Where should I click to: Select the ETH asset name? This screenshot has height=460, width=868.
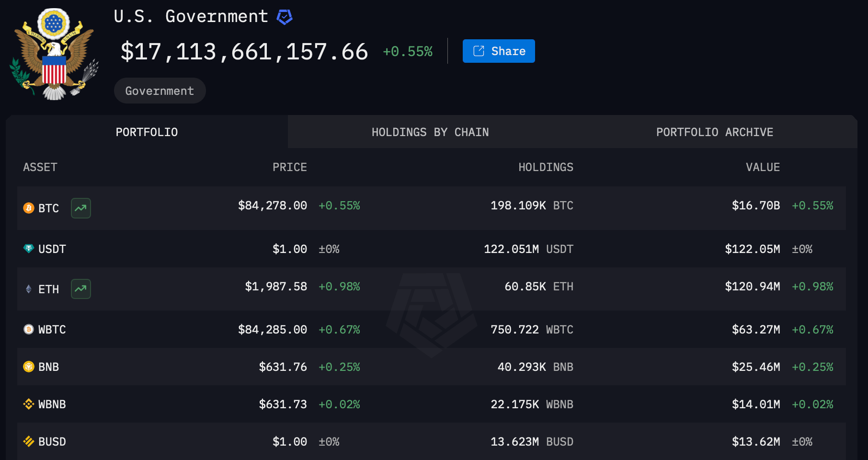point(48,289)
